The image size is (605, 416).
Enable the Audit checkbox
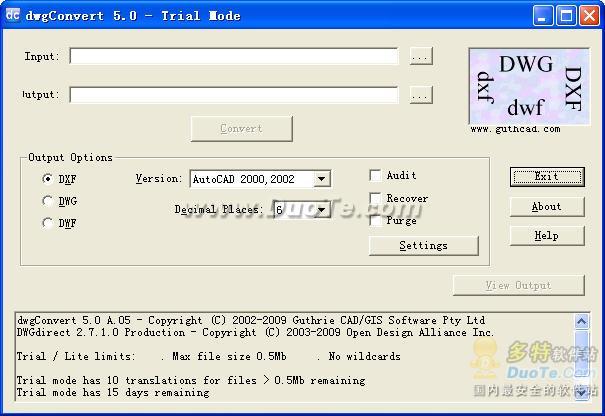point(375,176)
